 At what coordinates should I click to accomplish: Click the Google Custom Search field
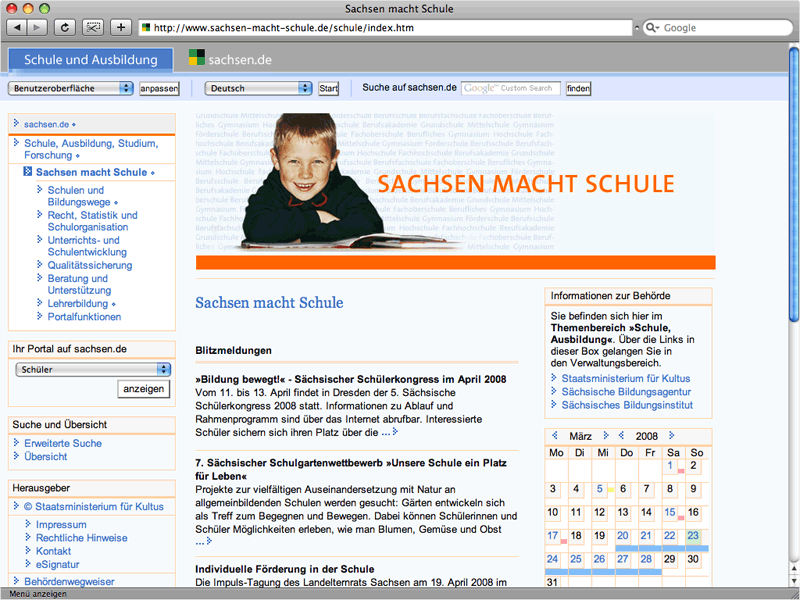(x=511, y=88)
